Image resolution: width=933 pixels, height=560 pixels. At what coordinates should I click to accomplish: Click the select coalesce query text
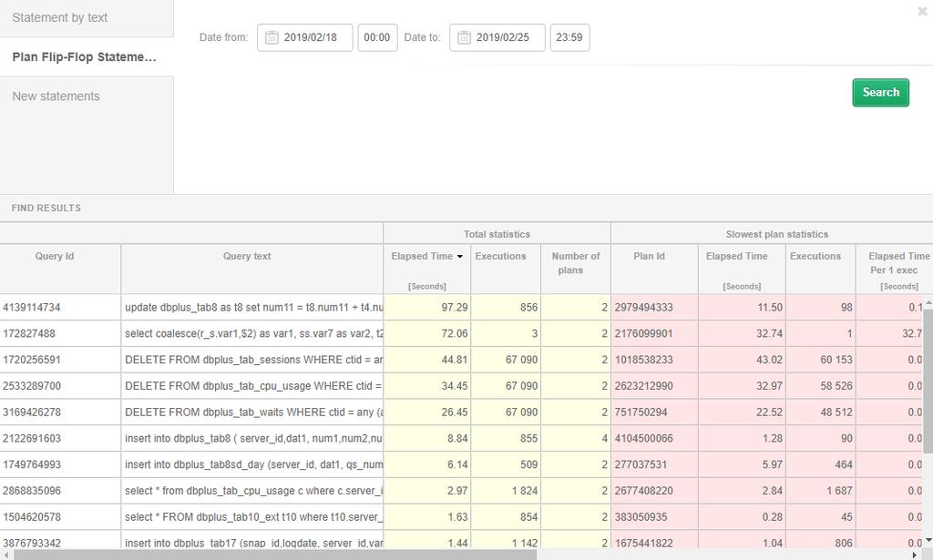254,333
